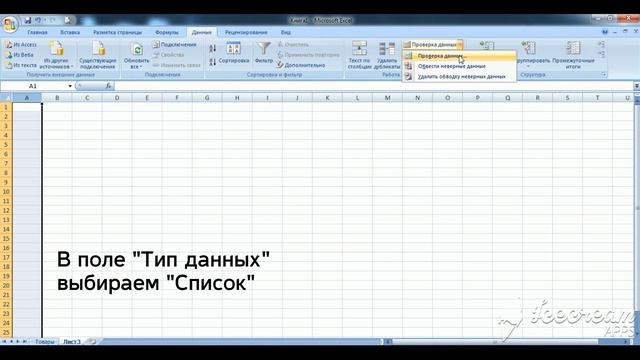Open Структура group dialog launcher
640x360 pixels.
pyautogui.click(x=604, y=74)
